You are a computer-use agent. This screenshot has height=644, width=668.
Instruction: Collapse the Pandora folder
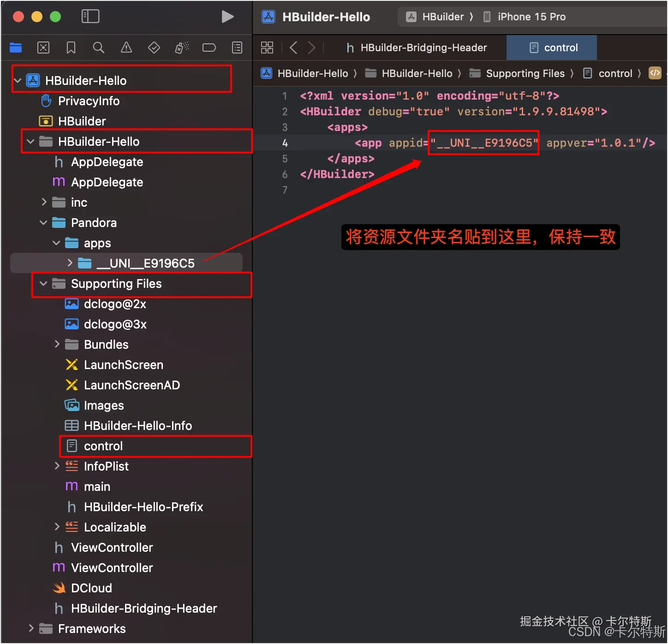tap(44, 222)
